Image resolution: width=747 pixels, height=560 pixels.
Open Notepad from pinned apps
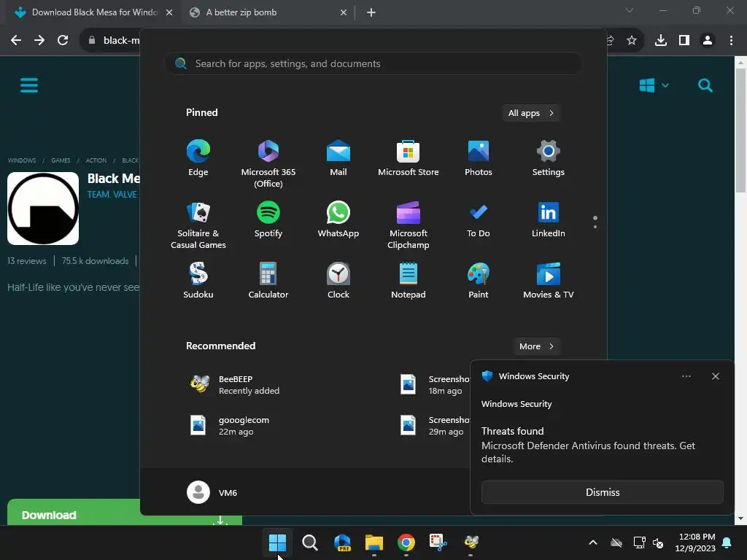[409, 281]
